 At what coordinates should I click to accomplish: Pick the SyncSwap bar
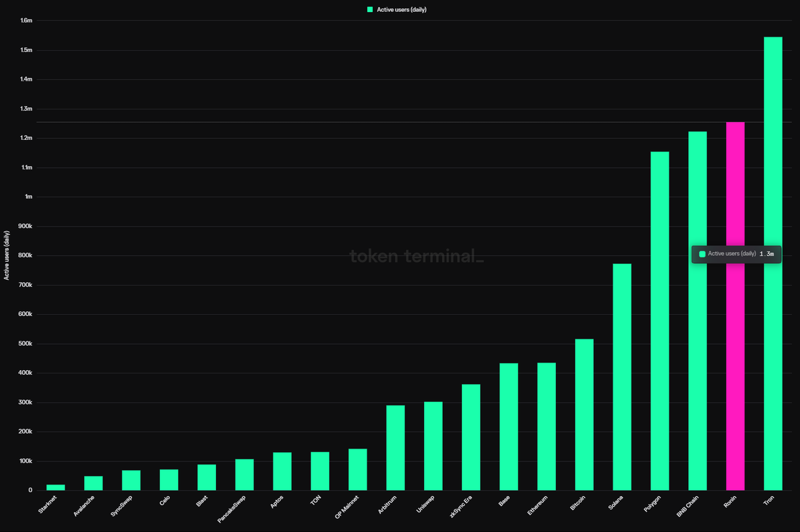pos(131,481)
